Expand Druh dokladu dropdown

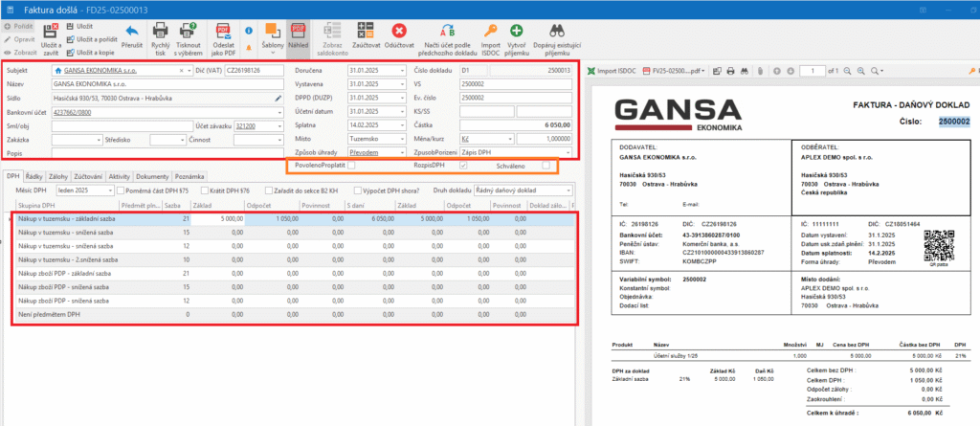point(568,191)
